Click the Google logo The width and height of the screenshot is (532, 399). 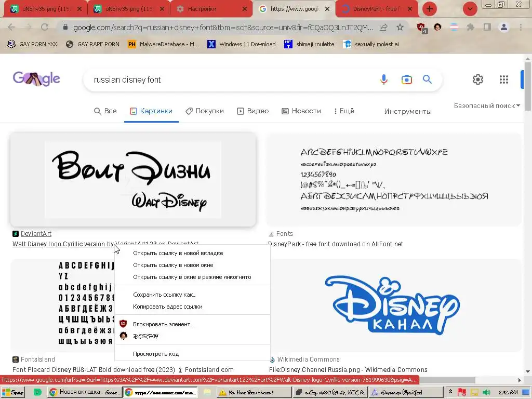coord(36,79)
